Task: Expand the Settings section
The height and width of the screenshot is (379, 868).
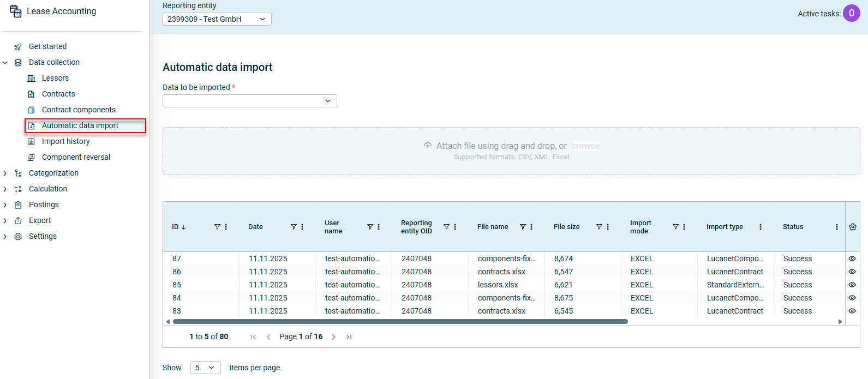Action: click(x=5, y=237)
